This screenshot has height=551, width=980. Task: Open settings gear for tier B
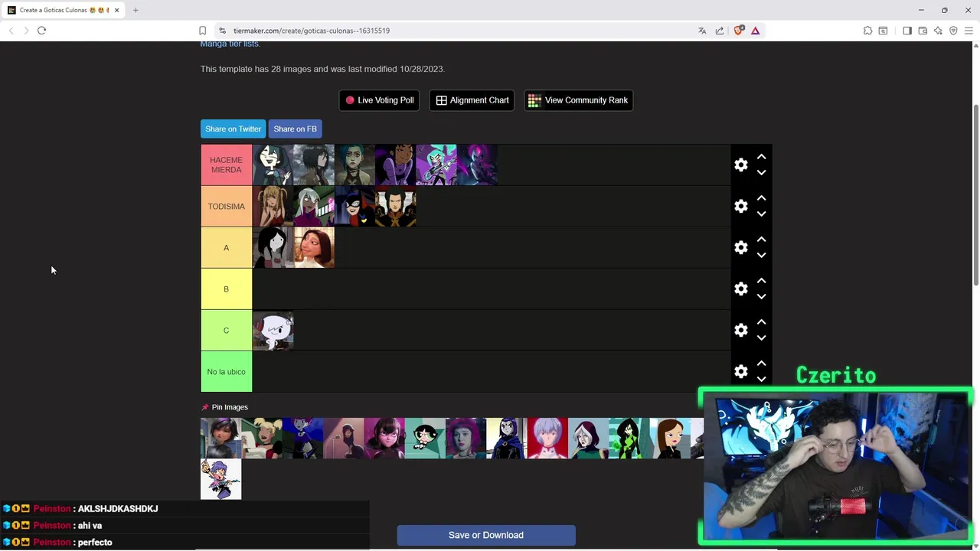click(740, 289)
